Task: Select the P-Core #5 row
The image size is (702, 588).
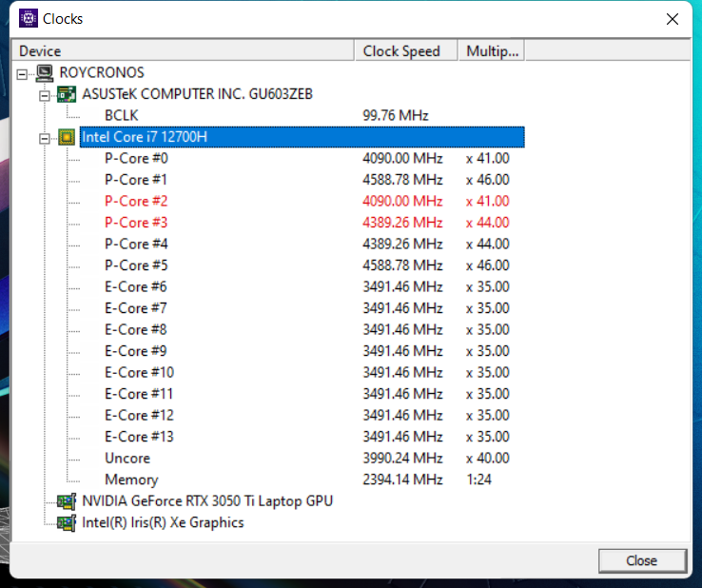Action: pyautogui.click(x=136, y=265)
